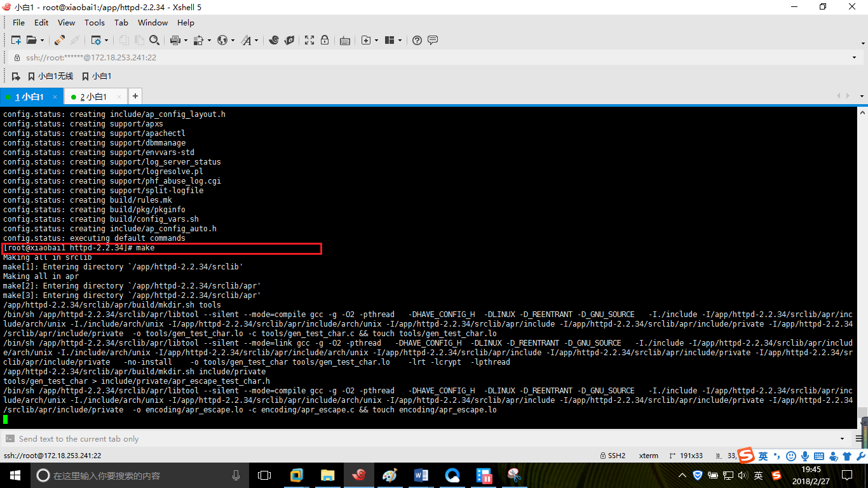Open the 小白1 bookmark in links bar
Viewport: 868px width, 488px height.
(96, 76)
